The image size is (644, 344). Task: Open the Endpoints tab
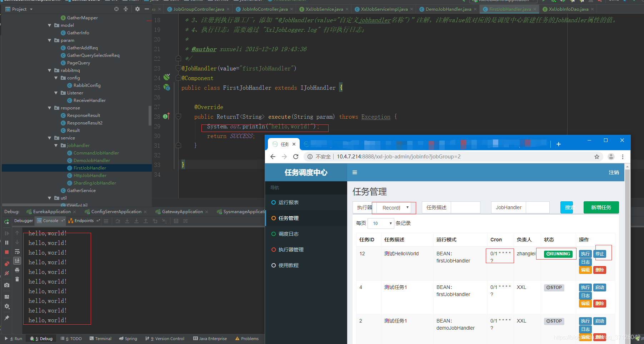[x=84, y=221]
